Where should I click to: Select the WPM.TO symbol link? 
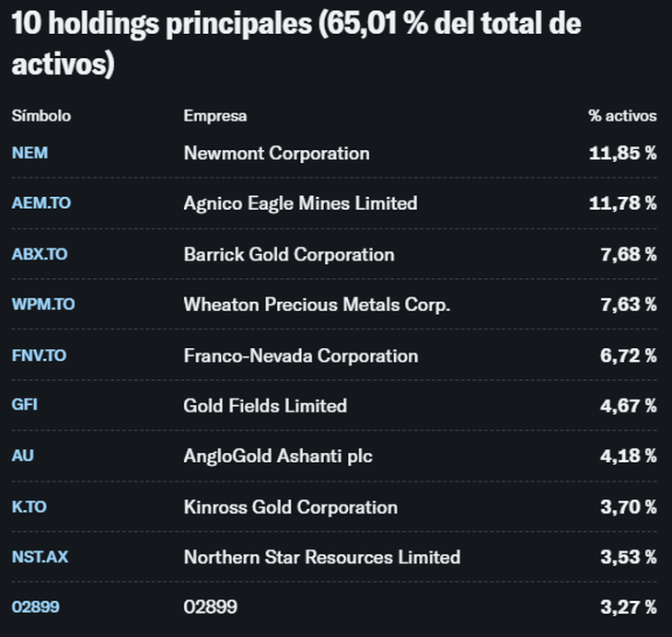43,305
